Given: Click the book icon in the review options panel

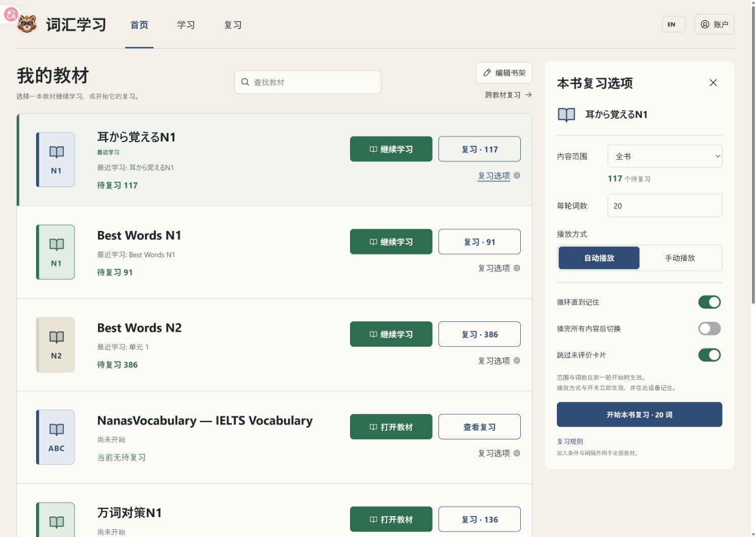Looking at the screenshot, I should click(566, 114).
